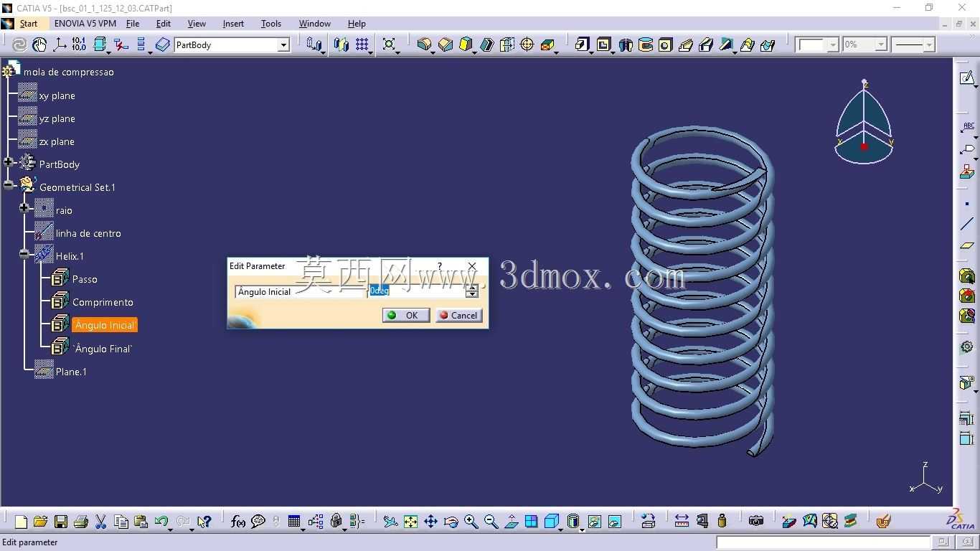Expand the raio tree node
This screenshot has height=551, width=980.
click(24, 208)
